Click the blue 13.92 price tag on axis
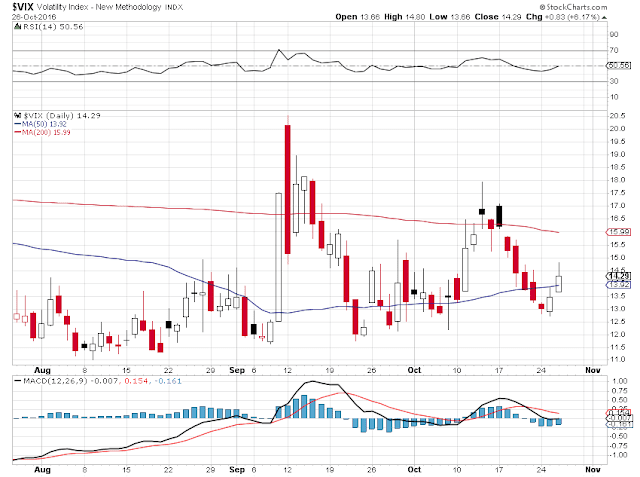Screen dimensions: 640x477 click(618, 284)
